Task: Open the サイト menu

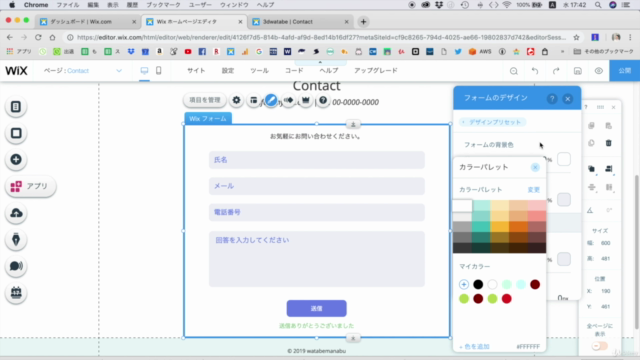Action: click(196, 71)
